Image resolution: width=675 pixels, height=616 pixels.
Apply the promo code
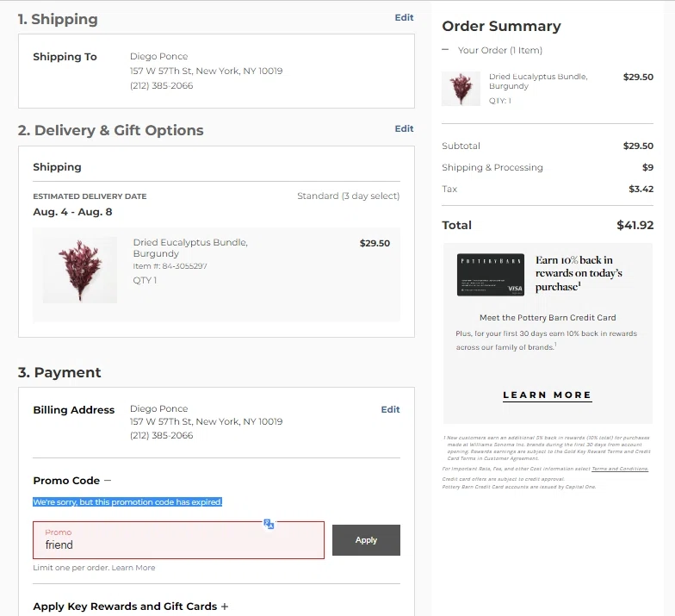[366, 540]
